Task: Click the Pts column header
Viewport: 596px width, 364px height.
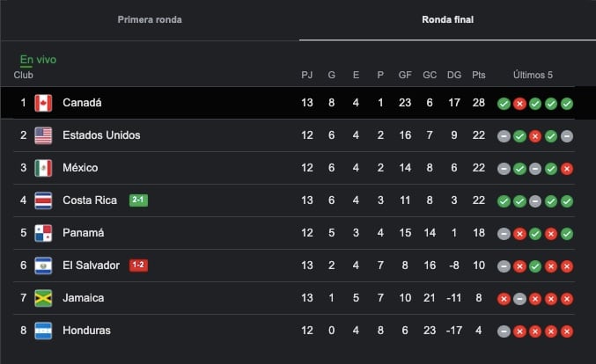Action: click(479, 76)
